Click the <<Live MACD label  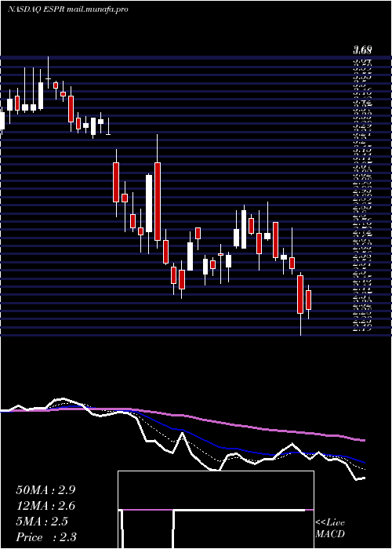point(330,529)
